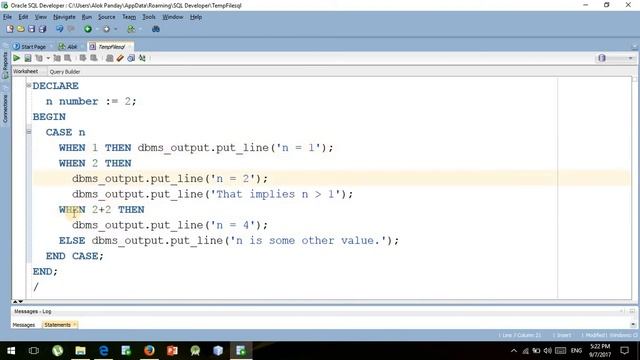Open Microsoft Edge from the taskbar

click(104, 351)
